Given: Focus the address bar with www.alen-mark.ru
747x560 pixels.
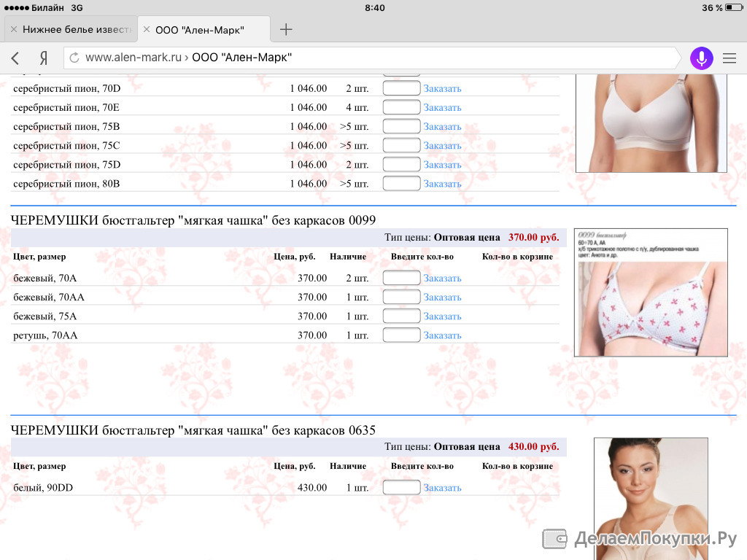Looking at the screenshot, I should [371, 58].
